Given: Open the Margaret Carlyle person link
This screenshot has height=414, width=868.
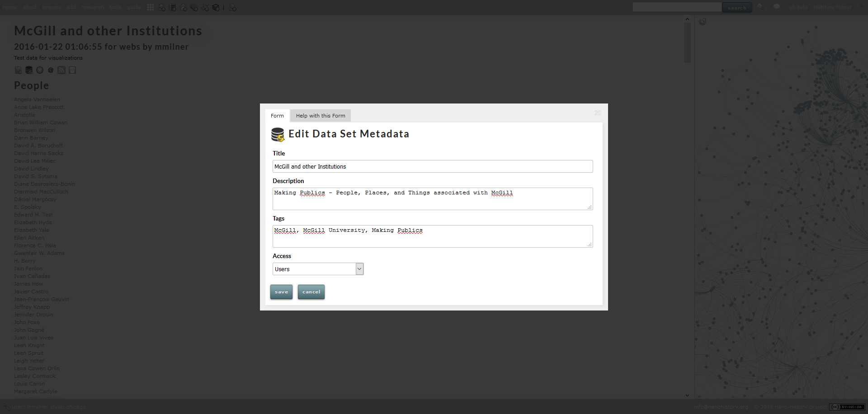Looking at the screenshot, I should [36, 391].
